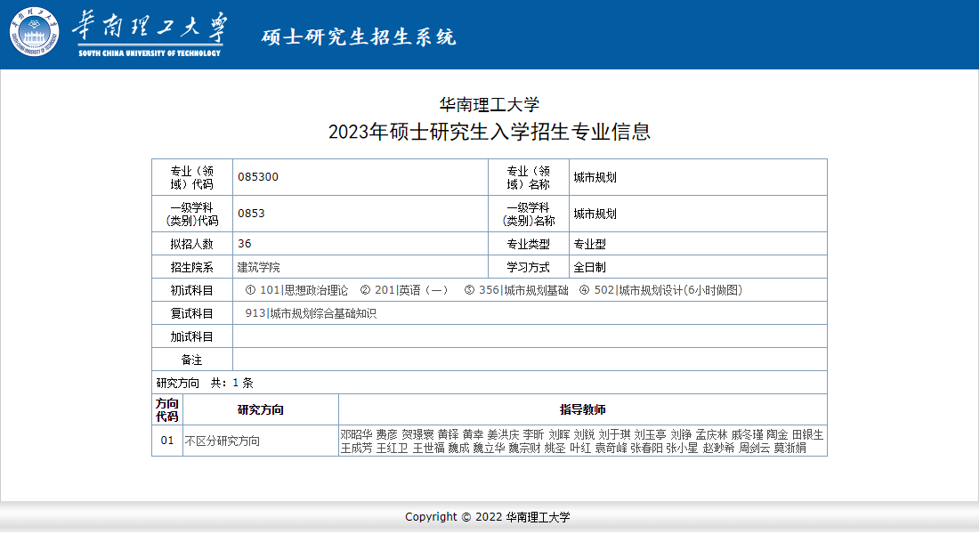
Task: Click advisor name 莫浙娟
Action: point(790,448)
